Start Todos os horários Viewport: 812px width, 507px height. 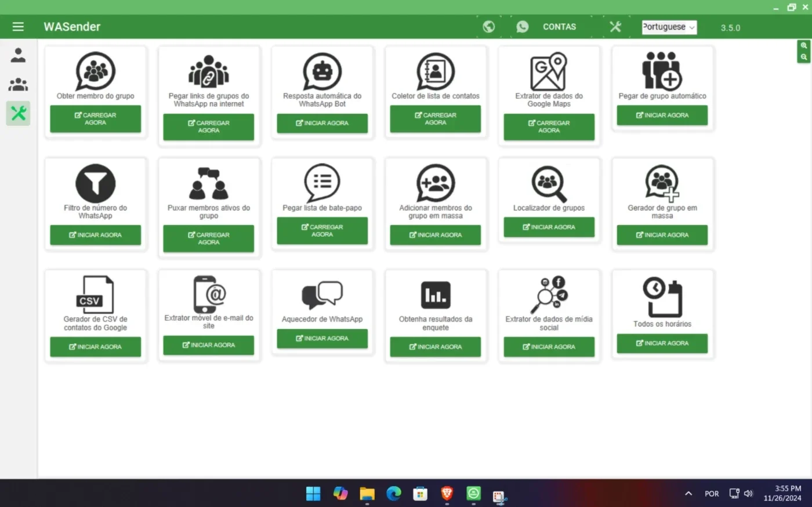(x=662, y=343)
